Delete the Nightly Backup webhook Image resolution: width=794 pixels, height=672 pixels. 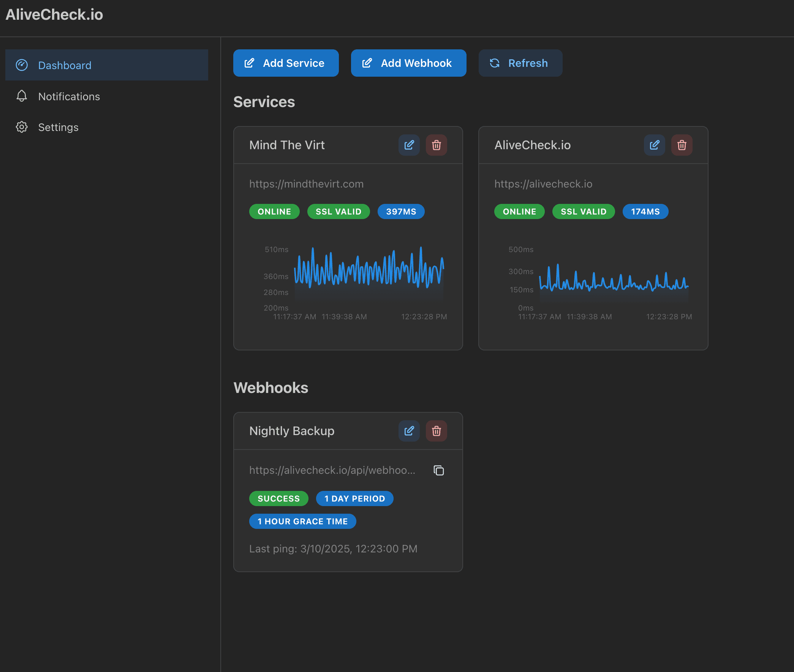(x=437, y=431)
